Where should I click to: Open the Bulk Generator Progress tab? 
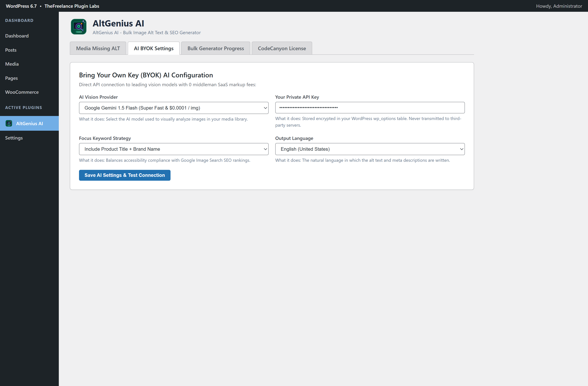[216, 48]
